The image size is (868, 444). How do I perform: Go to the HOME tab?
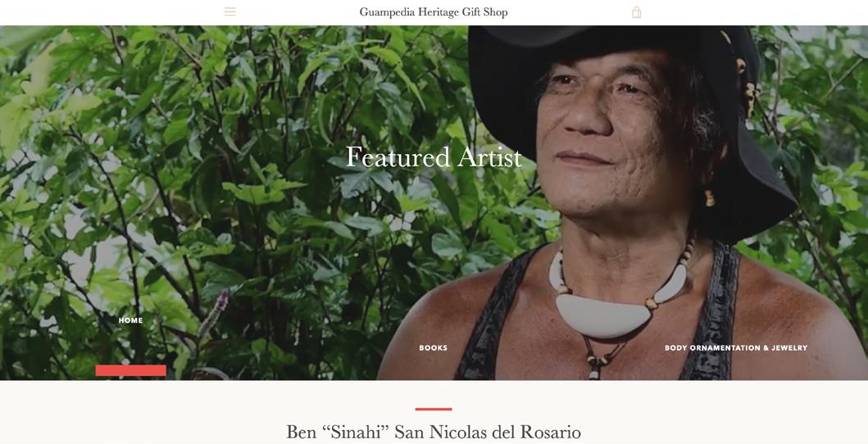(130, 320)
